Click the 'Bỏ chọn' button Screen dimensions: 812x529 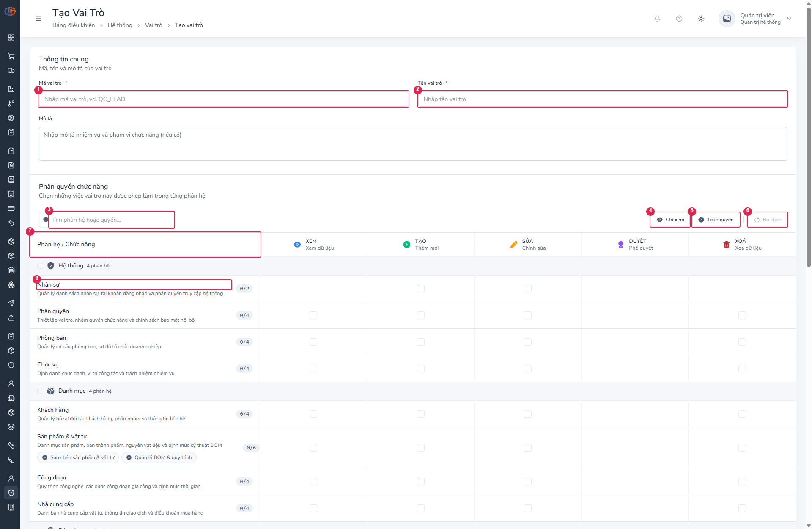pyautogui.click(x=768, y=220)
